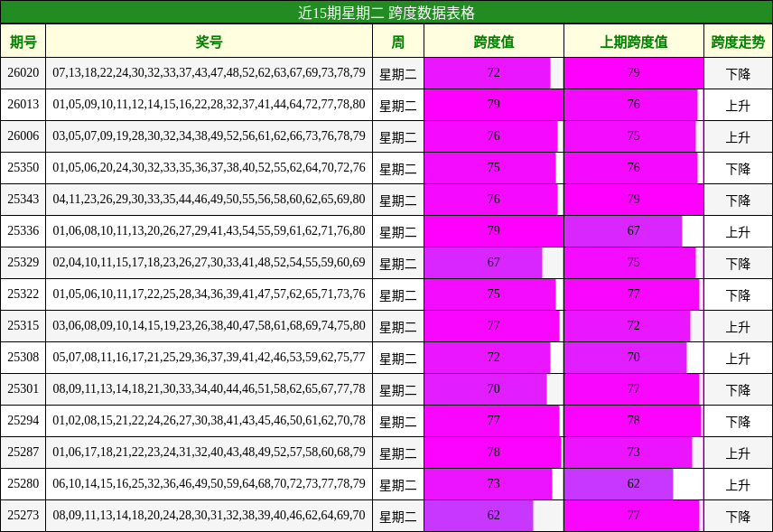Image resolution: width=773 pixels, height=532 pixels.
Task: Select the 上升 trend label for period 26013
Action: (737, 104)
